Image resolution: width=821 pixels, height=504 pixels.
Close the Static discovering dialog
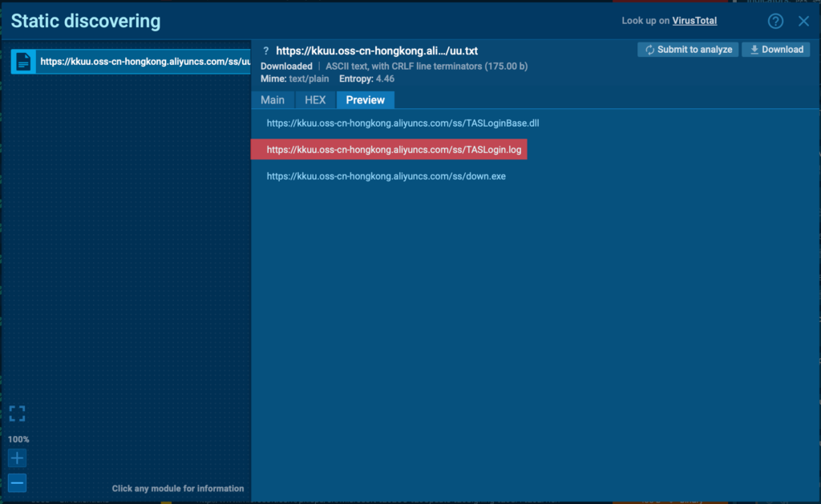(803, 22)
